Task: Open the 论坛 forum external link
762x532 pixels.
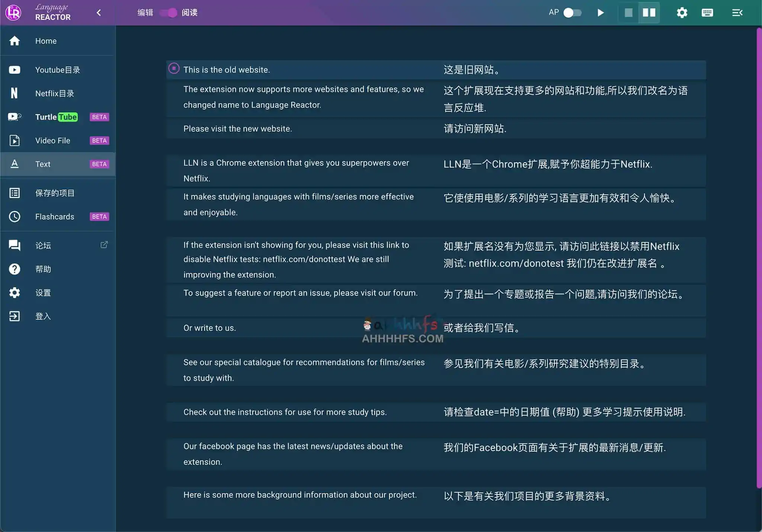Action: click(x=42, y=245)
